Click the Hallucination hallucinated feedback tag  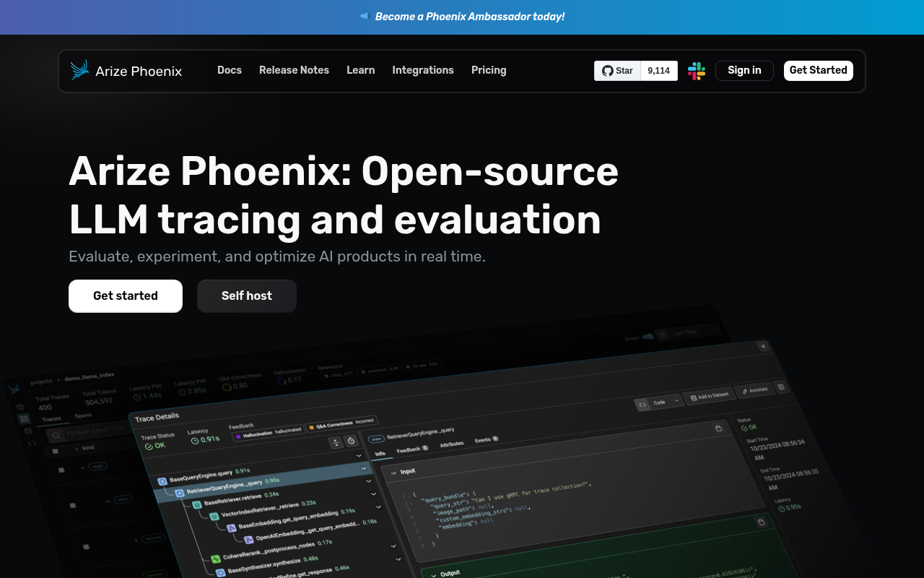pos(267,434)
